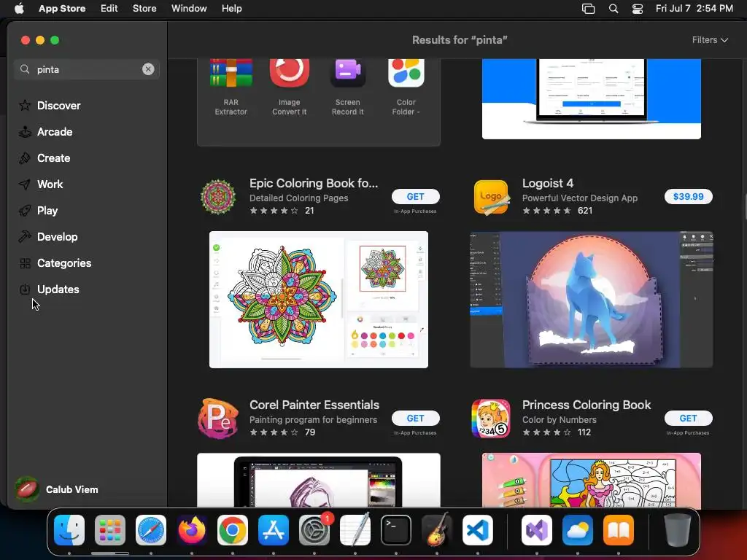Launch Google Chrome from the Dock
Viewport: 747px width, 560px height.
[233, 530]
